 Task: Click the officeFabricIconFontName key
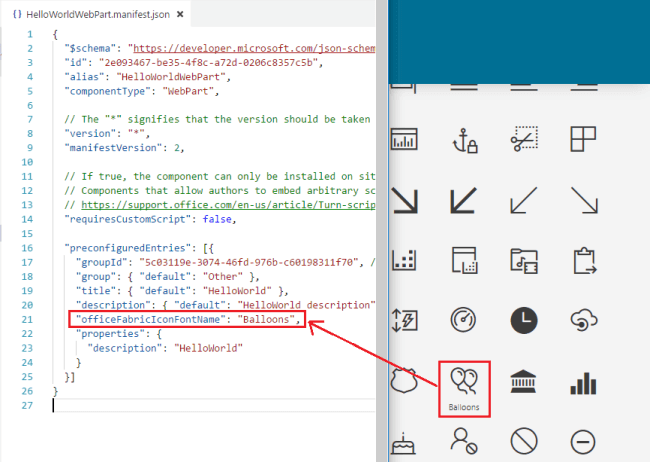(x=150, y=319)
